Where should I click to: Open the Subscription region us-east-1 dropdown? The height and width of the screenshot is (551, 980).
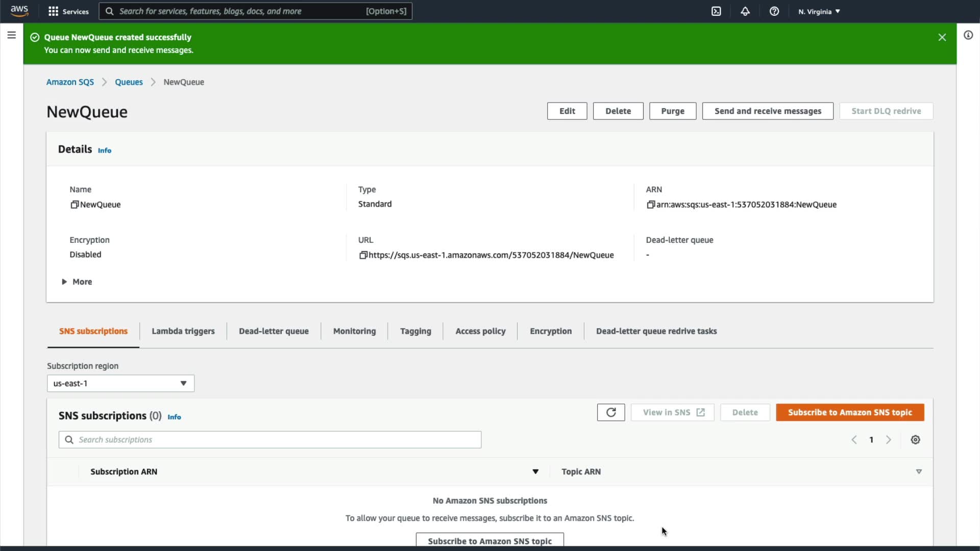coord(120,384)
